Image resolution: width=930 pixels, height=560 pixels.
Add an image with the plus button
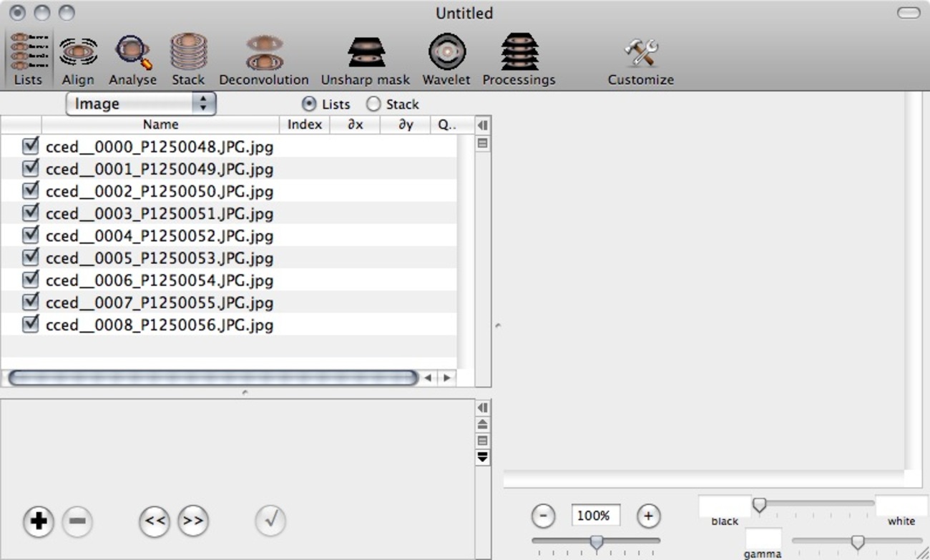[39, 521]
